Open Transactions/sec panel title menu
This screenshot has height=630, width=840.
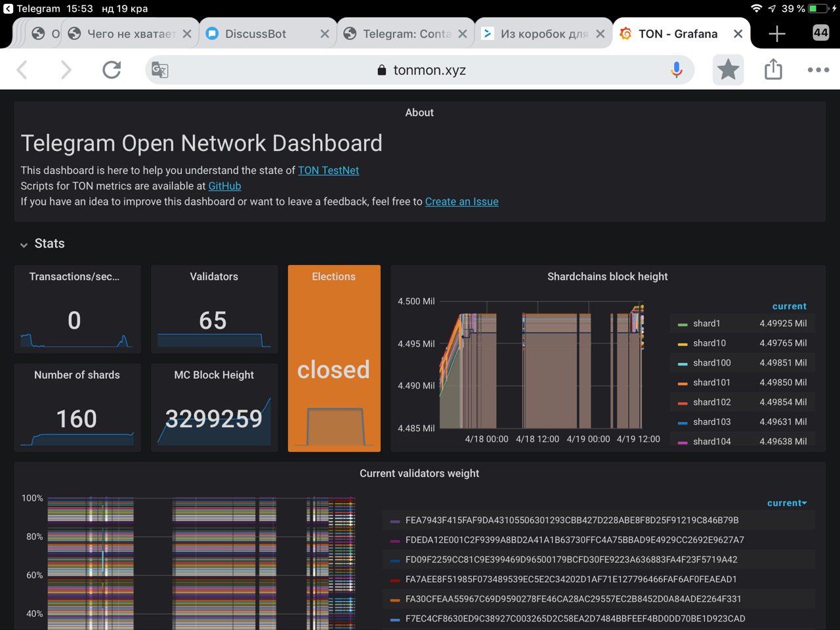(74, 276)
